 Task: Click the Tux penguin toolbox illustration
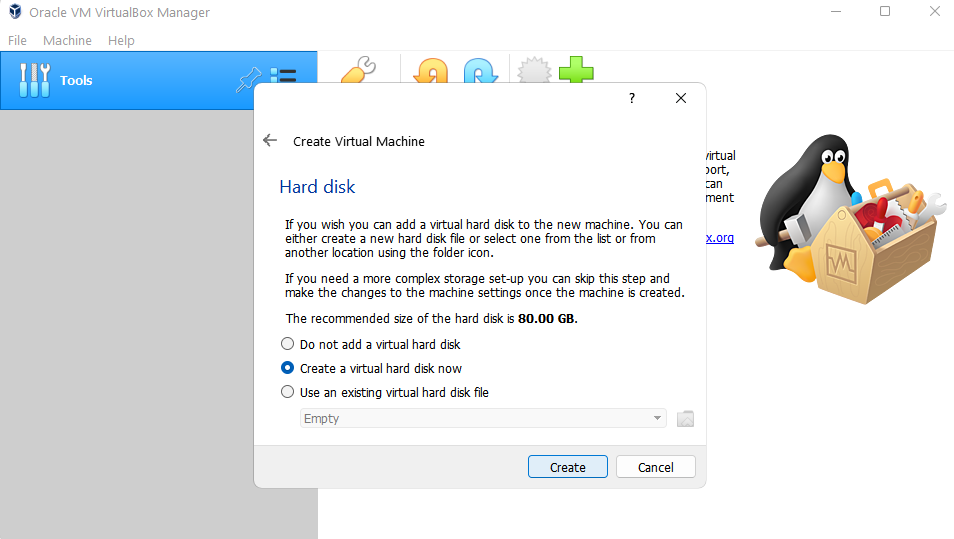(851, 219)
